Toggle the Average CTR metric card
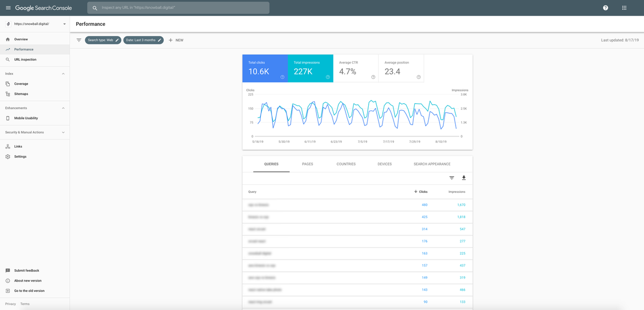Screen dimensions: 644x310 click(356, 68)
